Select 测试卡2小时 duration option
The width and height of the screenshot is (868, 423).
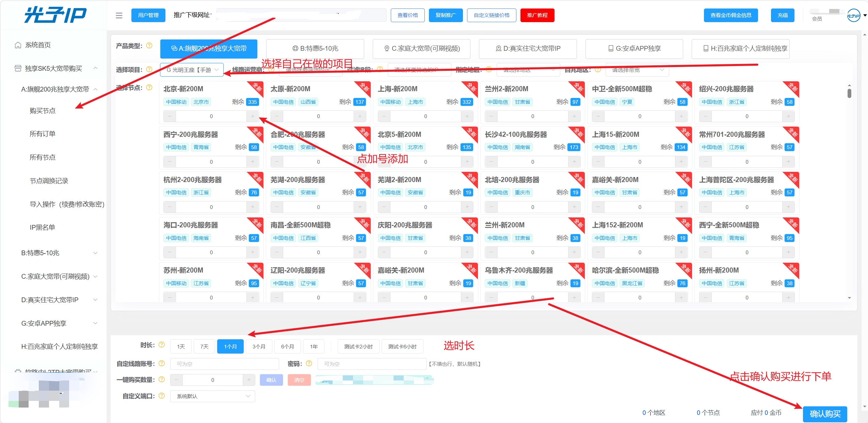coord(358,346)
